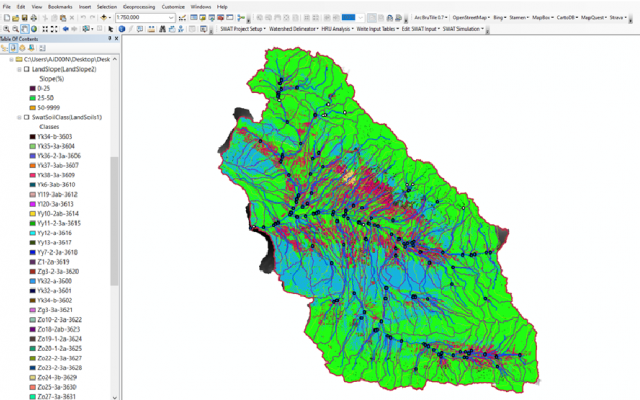This screenshot has height=400, width=640.
Task: Choose the Select Elements arrow tool
Action: pyautogui.click(x=111, y=29)
